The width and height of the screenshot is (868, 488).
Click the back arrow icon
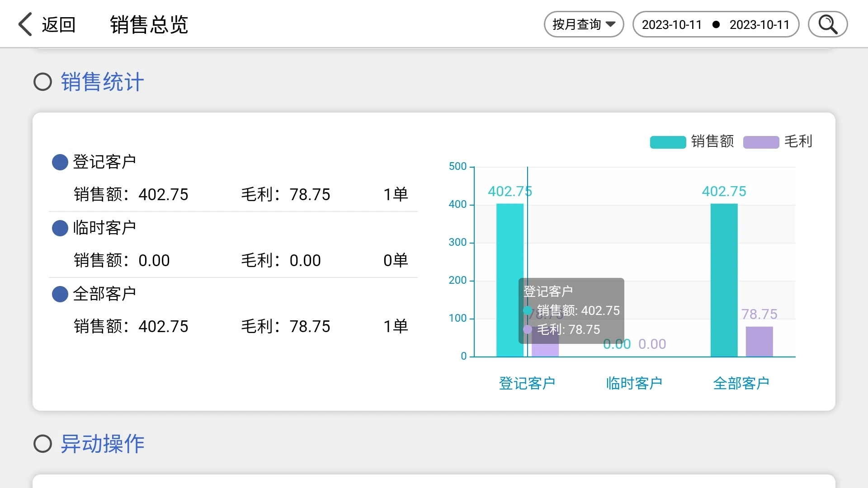coord(25,24)
